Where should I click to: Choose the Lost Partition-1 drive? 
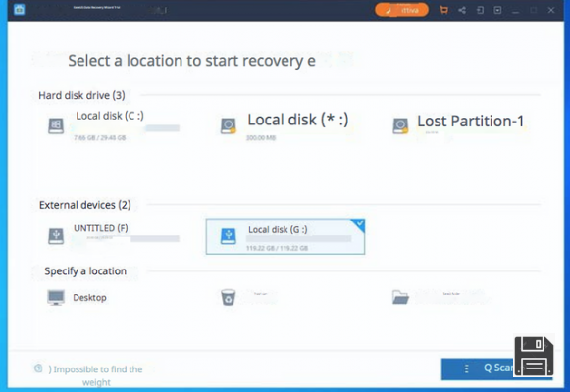pos(459,125)
